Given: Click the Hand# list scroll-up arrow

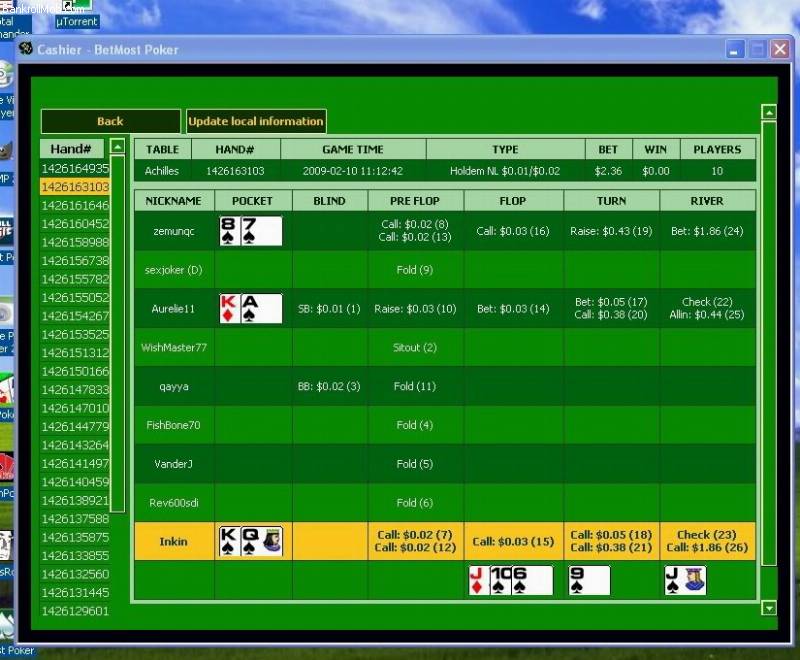Looking at the screenshot, I should [x=117, y=147].
